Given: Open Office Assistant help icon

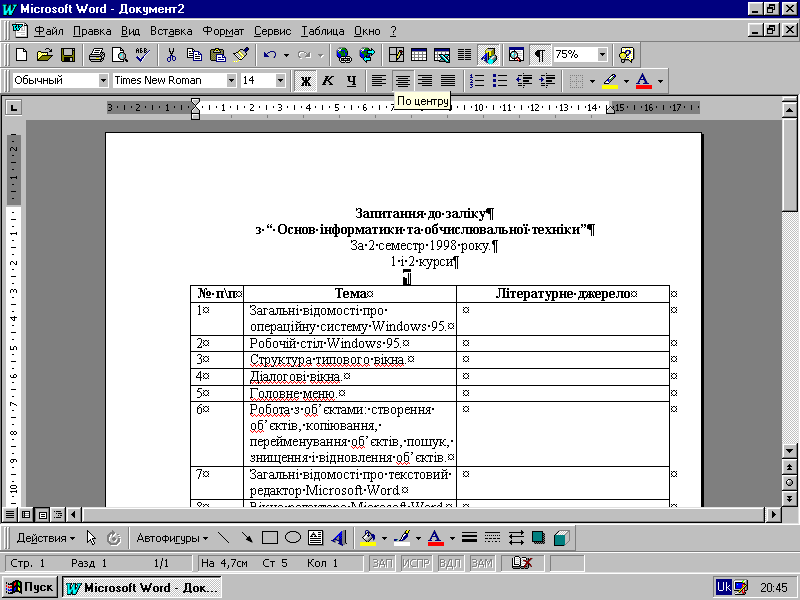Looking at the screenshot, I should (626, 55).
